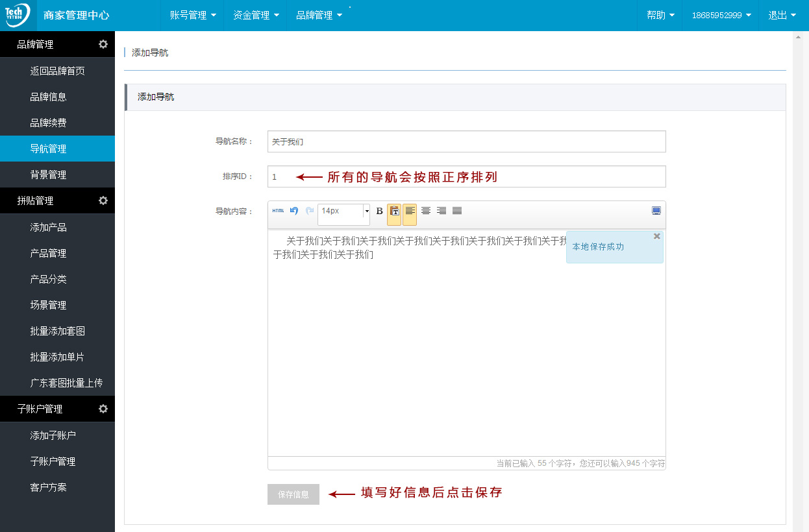
Task: Click 商家管理中心 title in header
Action: pos(77,16)
